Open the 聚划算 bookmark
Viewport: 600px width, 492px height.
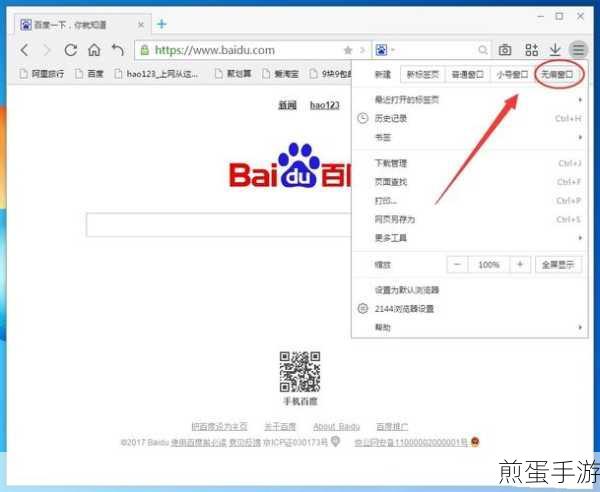tap(233, 73)
